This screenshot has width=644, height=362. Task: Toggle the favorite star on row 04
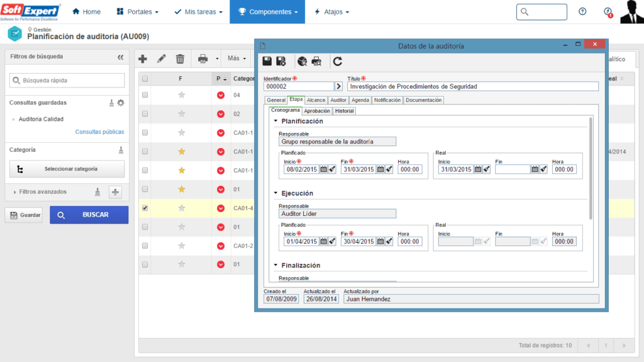pyautogui.click(x=182, y=95)
